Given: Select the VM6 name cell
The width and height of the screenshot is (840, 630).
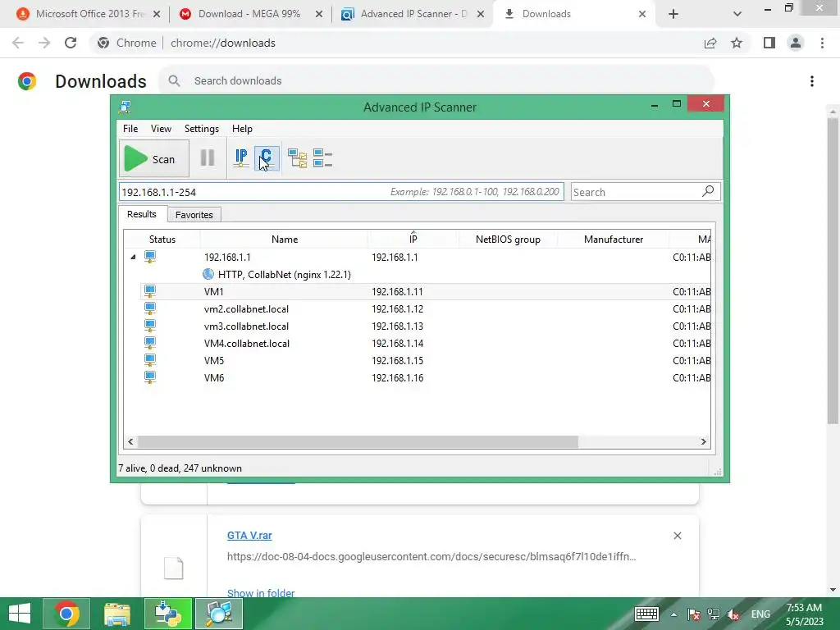Looking at the screenshot, I should (214, 377).
